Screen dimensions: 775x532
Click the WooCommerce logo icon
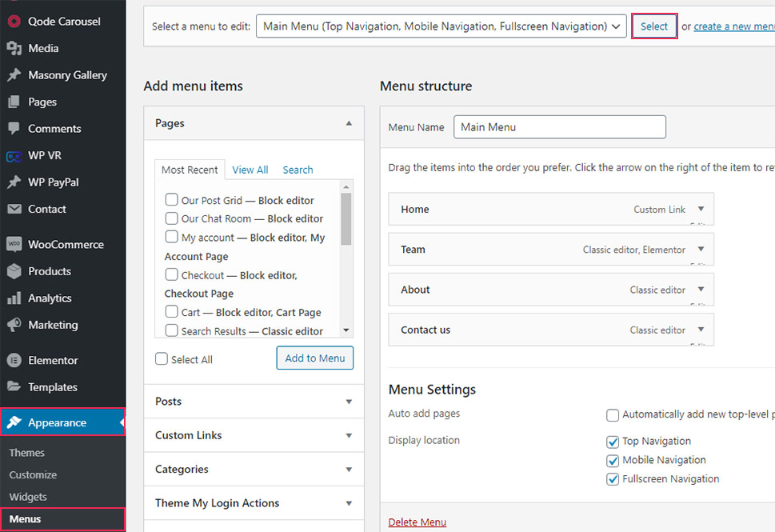coord(14,244)
